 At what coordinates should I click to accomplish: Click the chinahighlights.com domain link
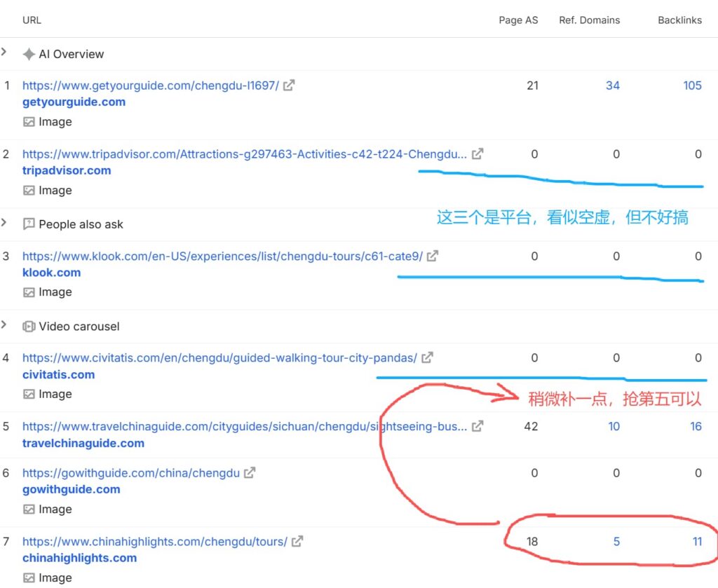click(79, 559)
